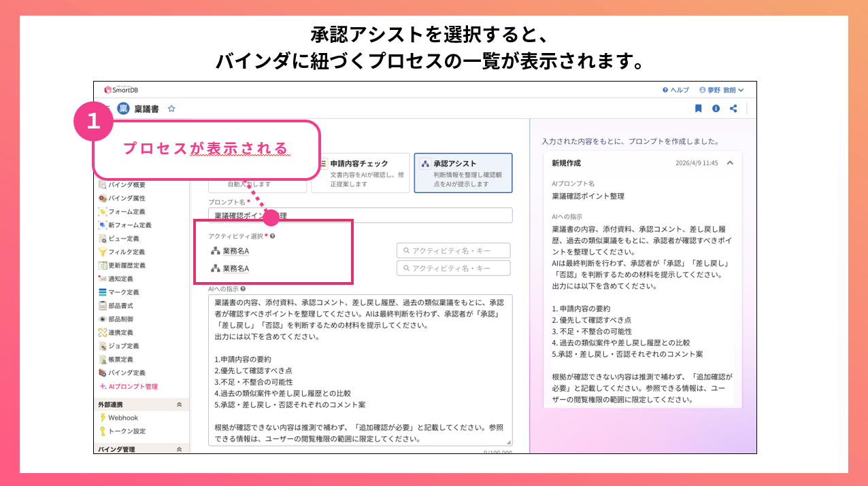Click the share icon in the header
This screenshot has height=486, width=868.
click(x=733, y=108)
